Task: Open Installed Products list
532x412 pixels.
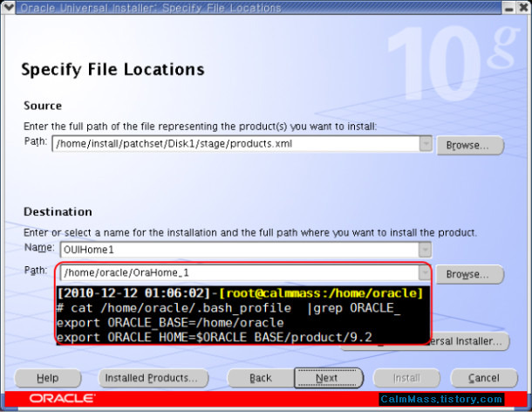Action: click(153, 378)
